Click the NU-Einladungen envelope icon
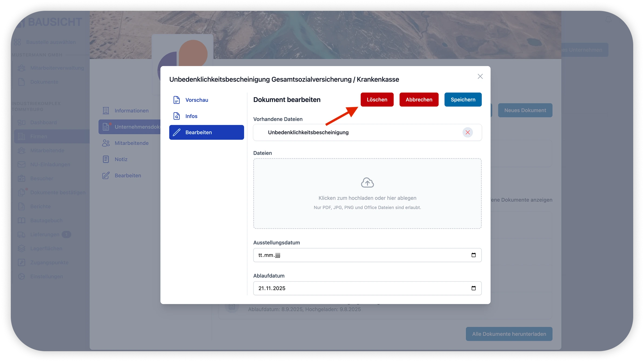The image size is (644, 362). tap(21, 165)
